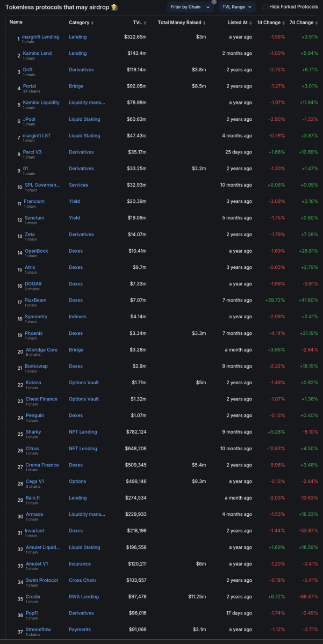The image size is (323, 644).
Task: Open the Filter by Chain dropdown
Action: coord(190,6)
